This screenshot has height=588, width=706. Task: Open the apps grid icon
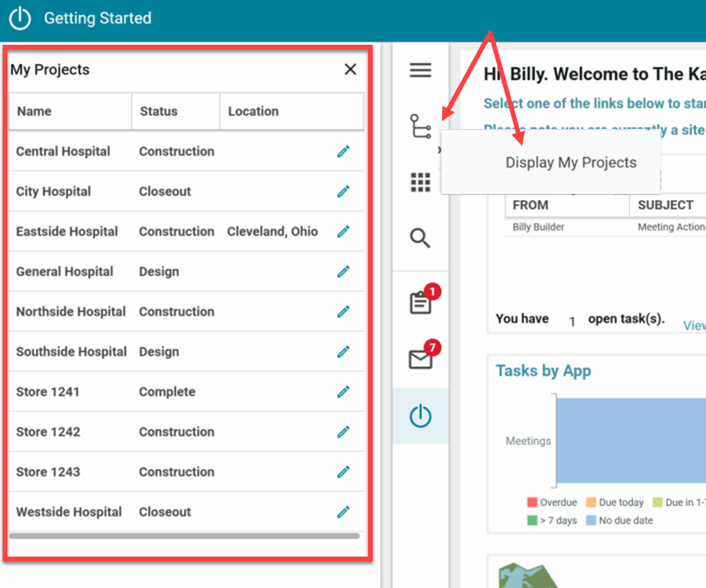[420, 182]
